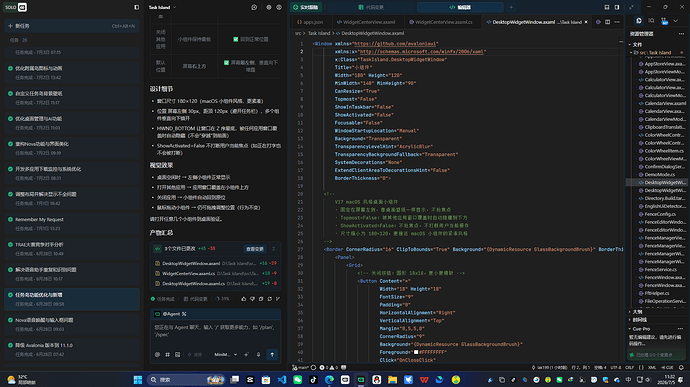Send the chat message with the arrow button
The image size is (690, 387).
coord(272,354)
